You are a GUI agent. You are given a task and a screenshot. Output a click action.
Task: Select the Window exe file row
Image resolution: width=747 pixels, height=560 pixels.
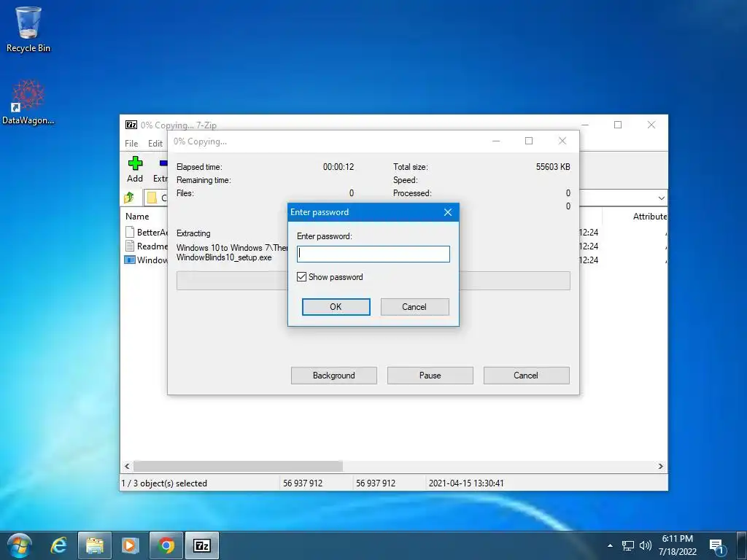(146, 260)
